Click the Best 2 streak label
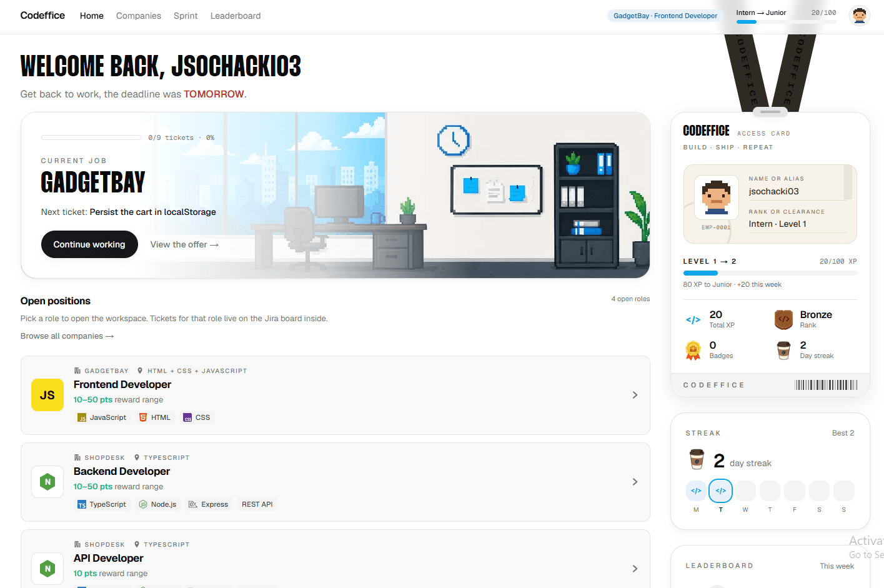The height and width of the screenshot is (588, 884). pyautogui.click(x=843, y=433)
